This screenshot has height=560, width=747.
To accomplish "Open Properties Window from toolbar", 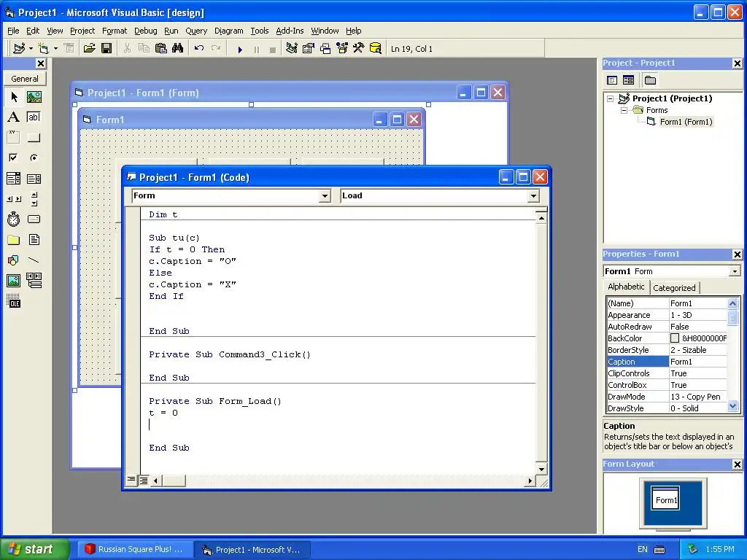I will point(309,49).
